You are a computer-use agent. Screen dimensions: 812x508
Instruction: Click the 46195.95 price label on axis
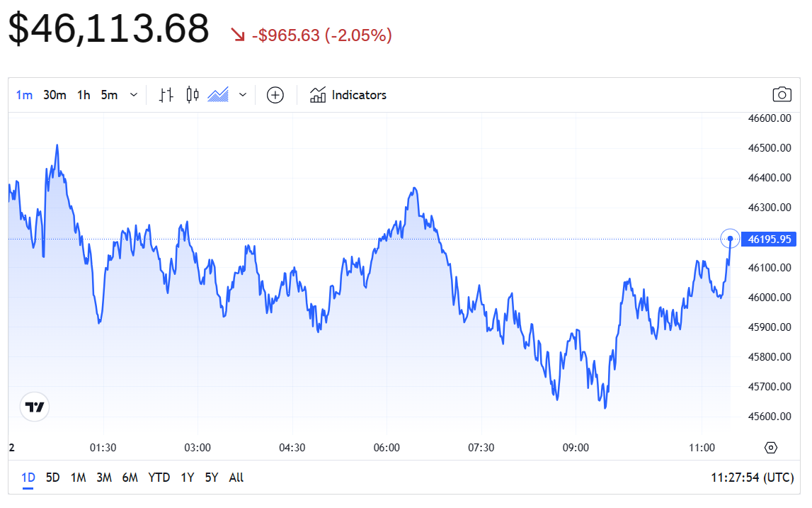tap(768, 239)
